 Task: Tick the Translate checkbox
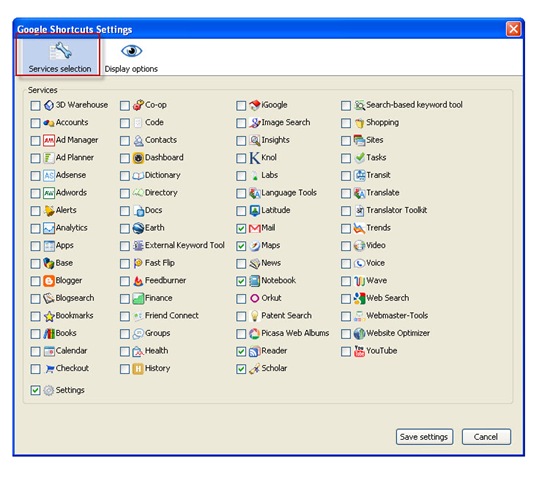[346, 194]
